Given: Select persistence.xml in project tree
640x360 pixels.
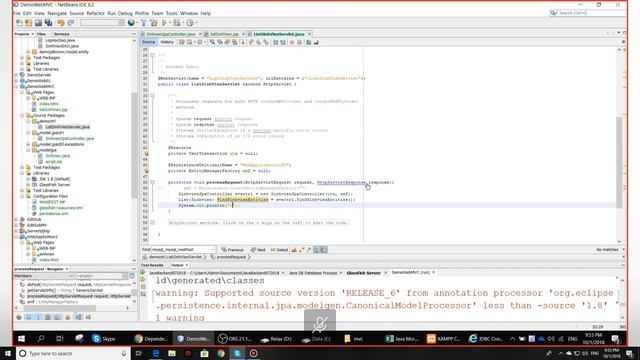Looking at the screenshot, I should tap(53, 213).
